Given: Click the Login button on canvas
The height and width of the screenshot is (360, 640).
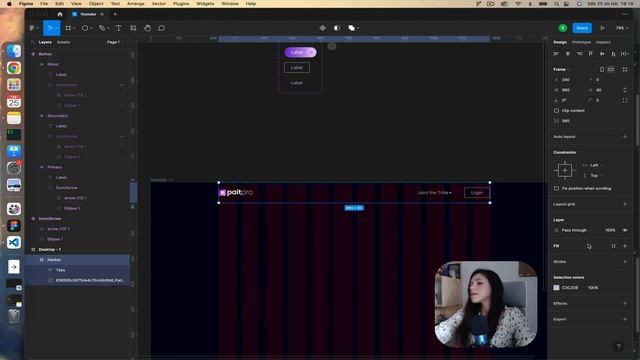Looking at the screenshot, I should coord(477,193).
